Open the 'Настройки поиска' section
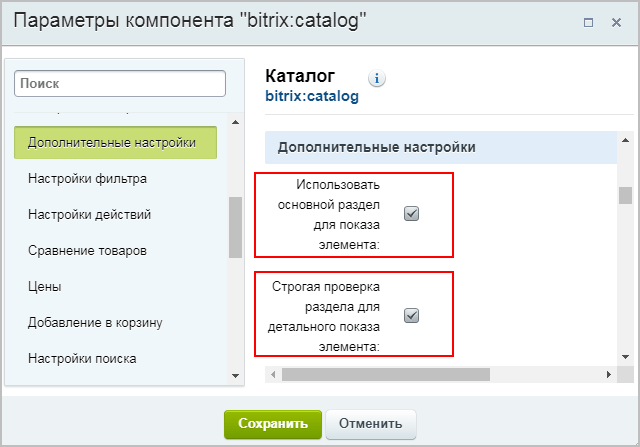 pos(82,358)
